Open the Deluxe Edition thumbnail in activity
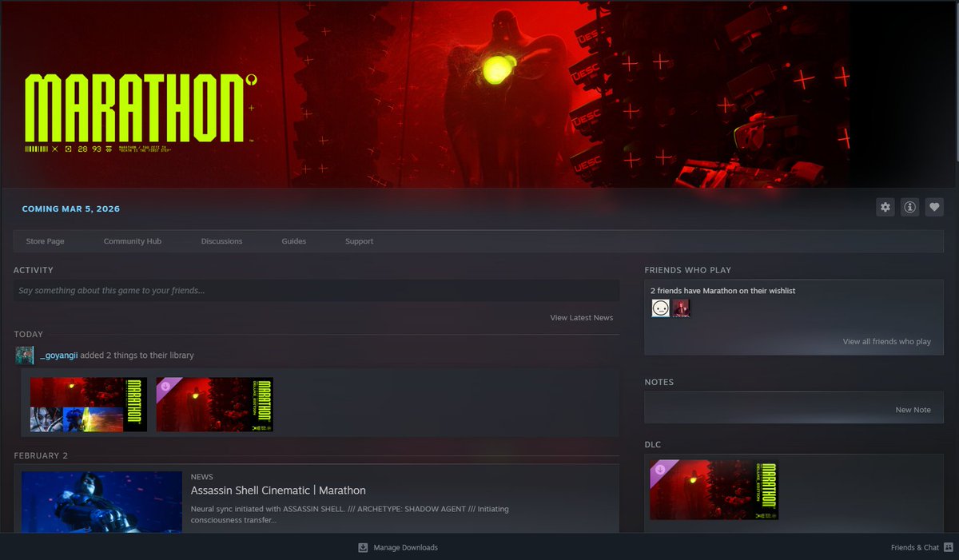This screenshot has width=959, height=560. point(215,405)
